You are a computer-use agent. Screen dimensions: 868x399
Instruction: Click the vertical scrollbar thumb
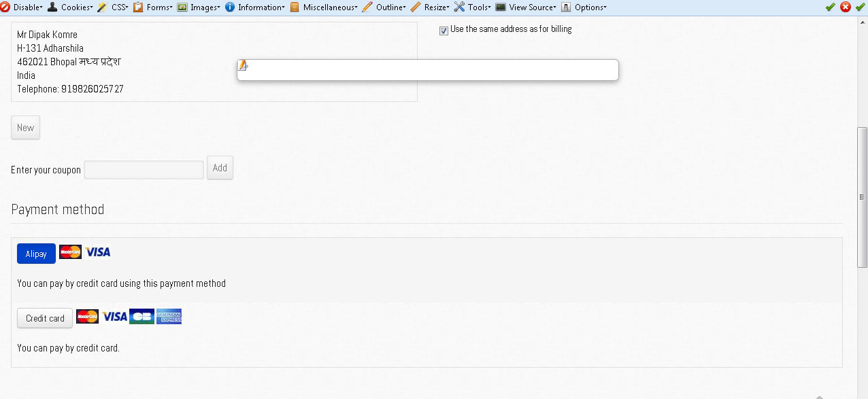pyautogui.click(x=862, y=197)
